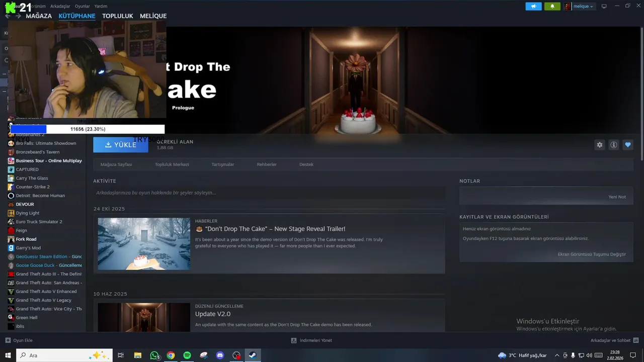This screenshot has width=644, height=362.
Task: Open the TOPLULUK tab
Action: 118,16
